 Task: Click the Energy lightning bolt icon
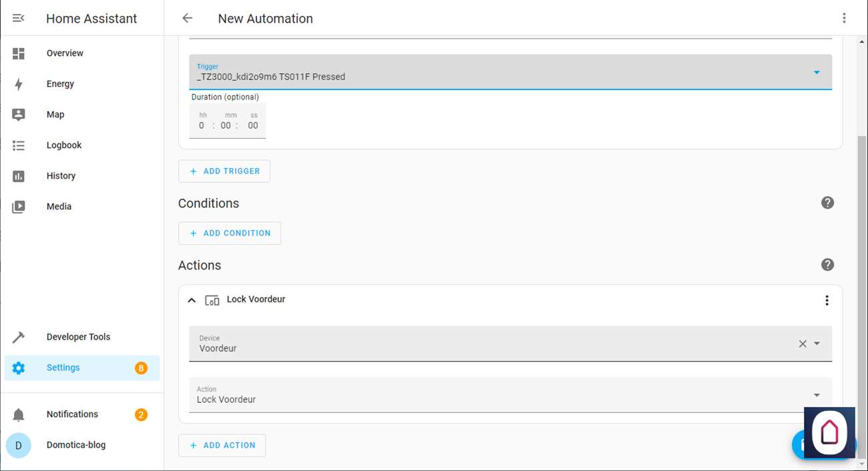(x=19, y=84)
